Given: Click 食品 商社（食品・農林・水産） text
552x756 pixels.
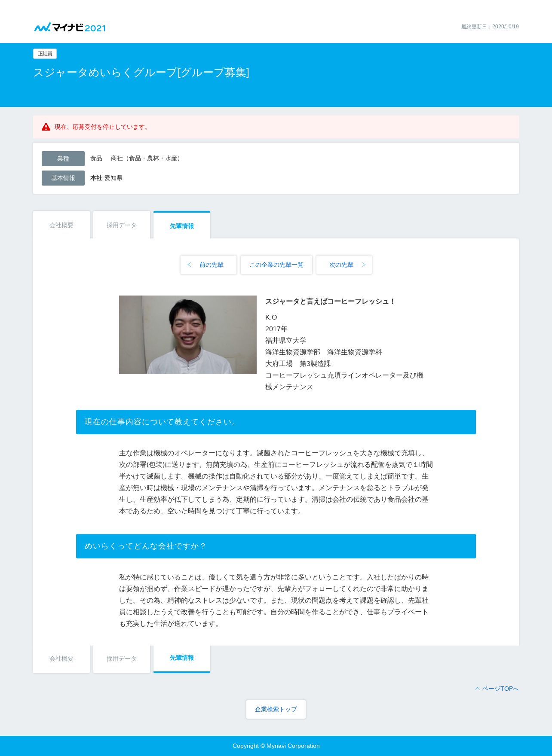Looking at the screenshot, I should (x=137, y=158).
